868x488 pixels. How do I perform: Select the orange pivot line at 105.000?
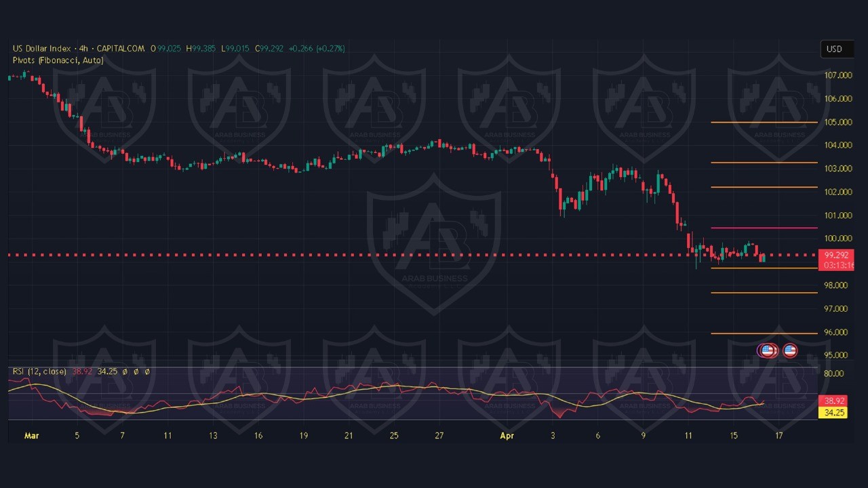(764, 123)
